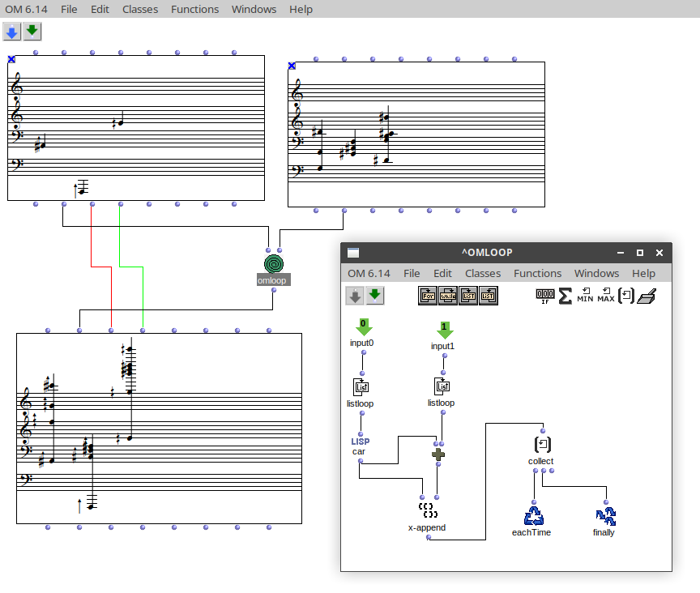Click the grey down-arrow button in the OMLOOP toolbar
Viewport: 700px width, 593px height.
pyautogui.click(x=355, y=296)
